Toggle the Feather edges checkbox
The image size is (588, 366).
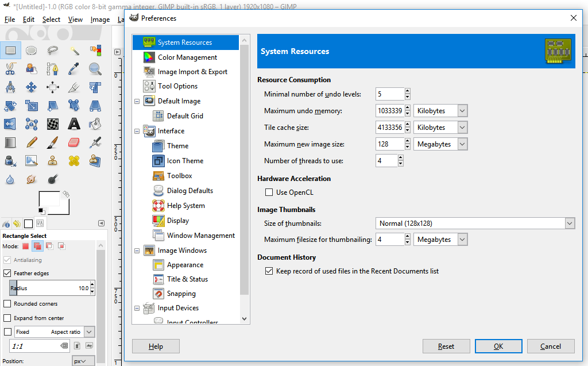(7, 273)
